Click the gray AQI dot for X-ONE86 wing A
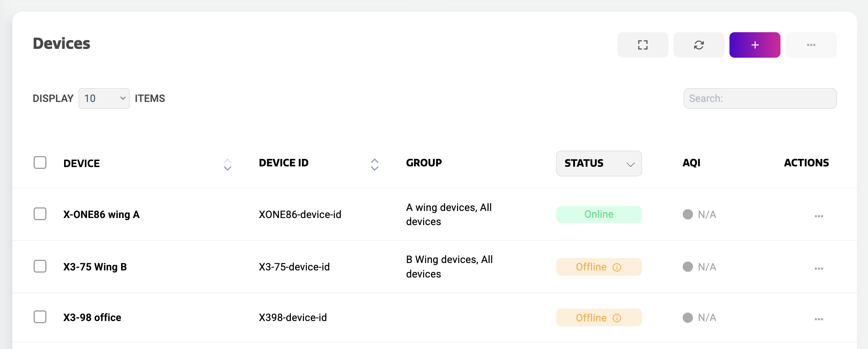This screenshot has width=868, height=349. pyautogui.click(x=687, y=214)
